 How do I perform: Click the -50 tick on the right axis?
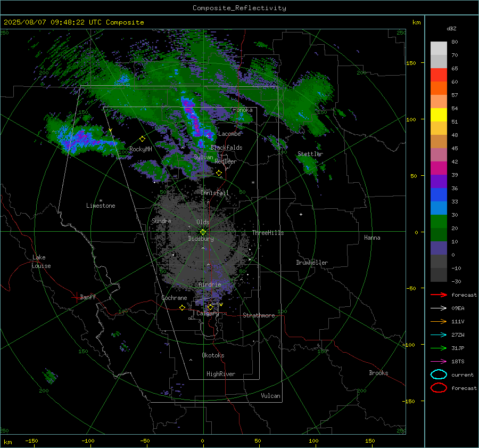point(410,288)
